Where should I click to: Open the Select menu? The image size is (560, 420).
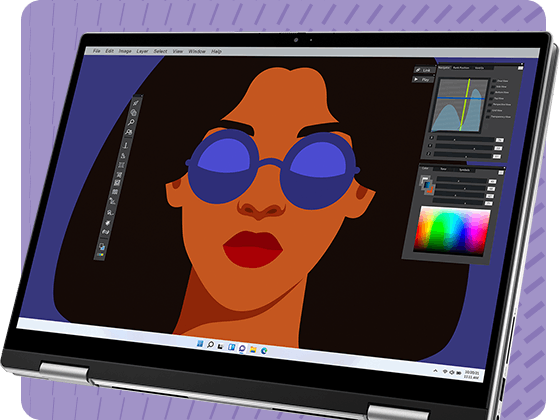160,51
